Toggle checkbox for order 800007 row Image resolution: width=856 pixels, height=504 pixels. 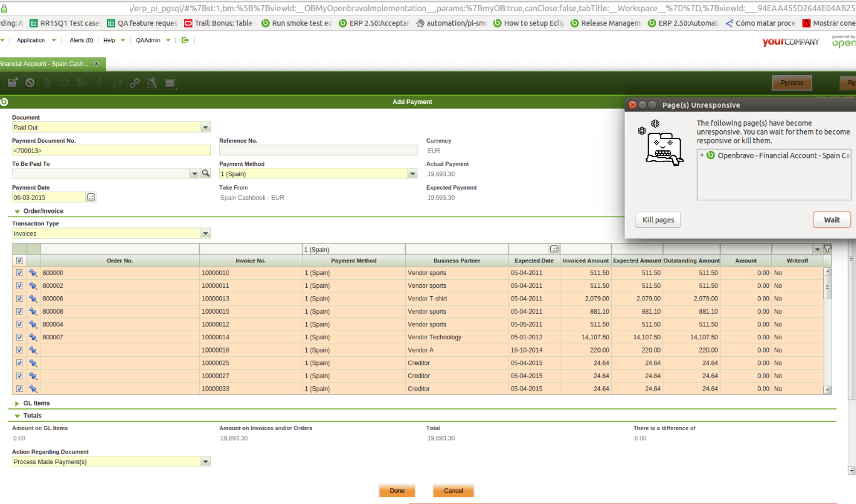pyautogui.click(x=19, y=337)
